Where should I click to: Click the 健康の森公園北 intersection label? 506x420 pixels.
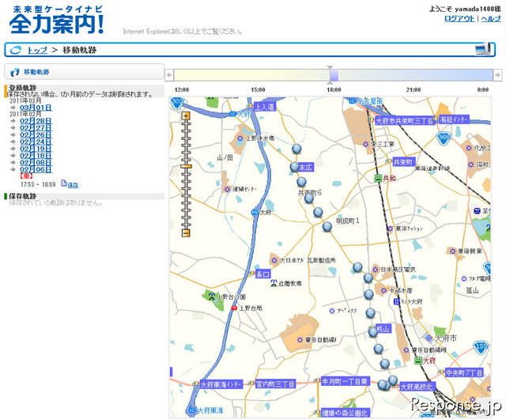[x=346, y=413]
